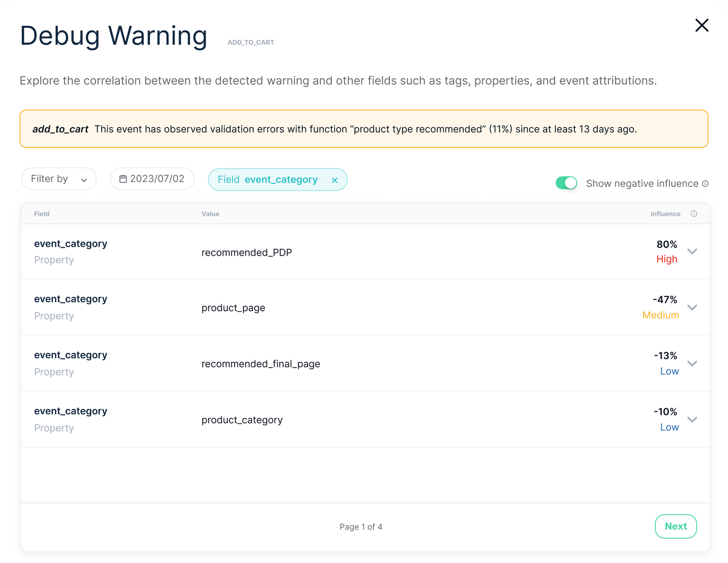The width and height of the screenshot is (728, 563).
Task: Open the 2023/07/02 date picker
Action: pos(152,179)
